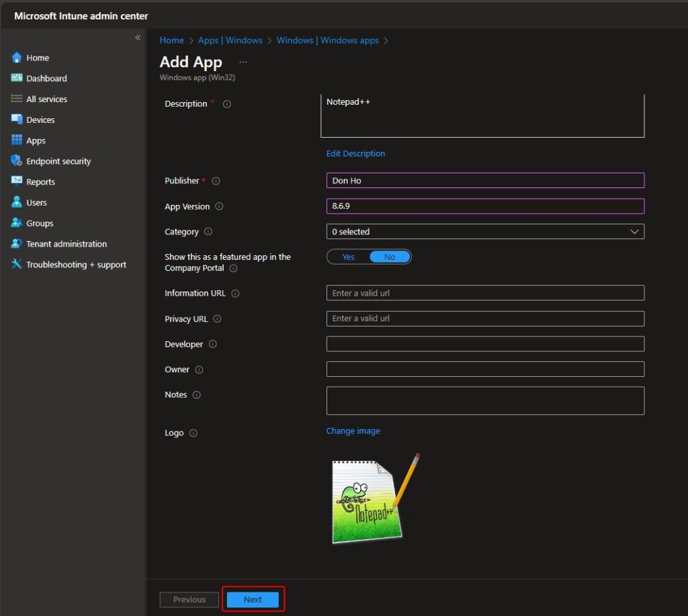Open Dashboard from the sidebar menu
The image size is (688, 616).
click(46, 79)
